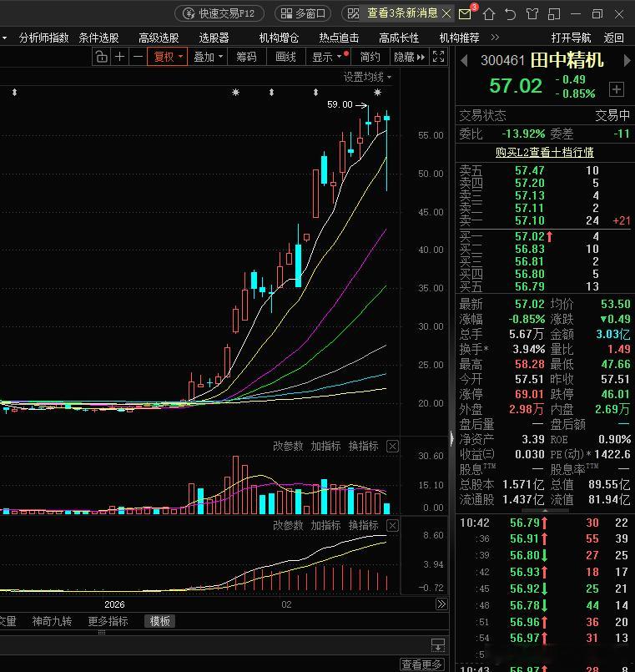The image size is (635, 672).
Task: Click the 返回 return button
Action: click(x=613, y=38)
